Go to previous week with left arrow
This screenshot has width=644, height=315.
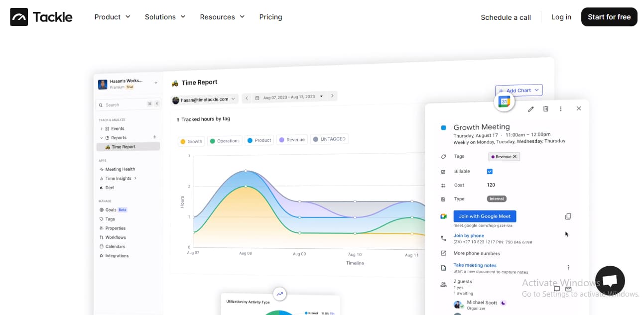click(247, 98)
